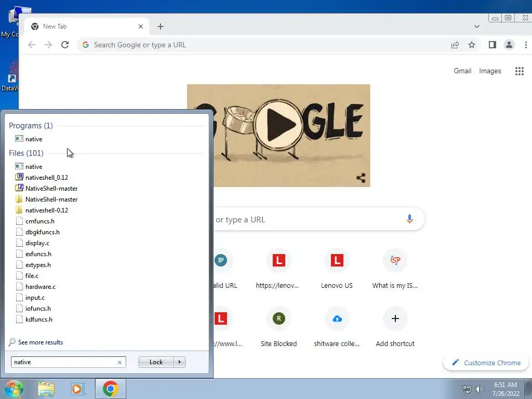This screenshot has height=399, width=532.
Task: Toggle Chrome side panel
Action: tap(493, 45)
